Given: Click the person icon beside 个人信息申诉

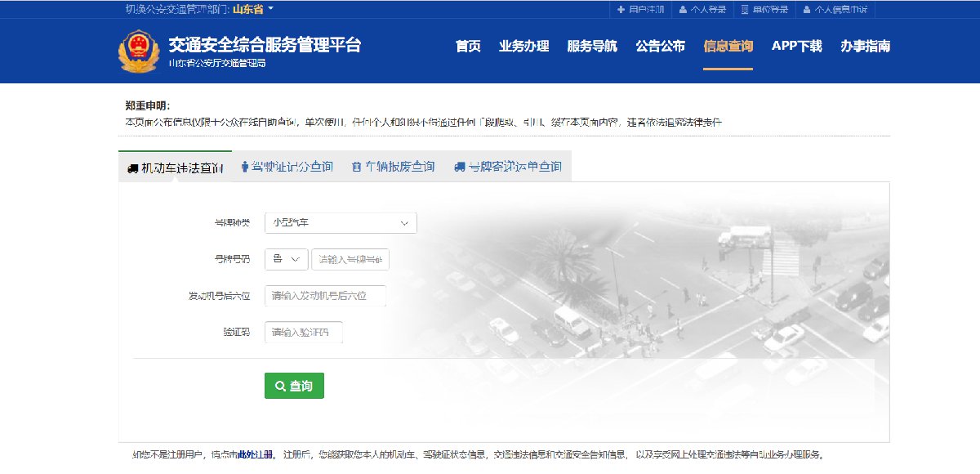Looking at the screenshot, I should click(807, 10).
